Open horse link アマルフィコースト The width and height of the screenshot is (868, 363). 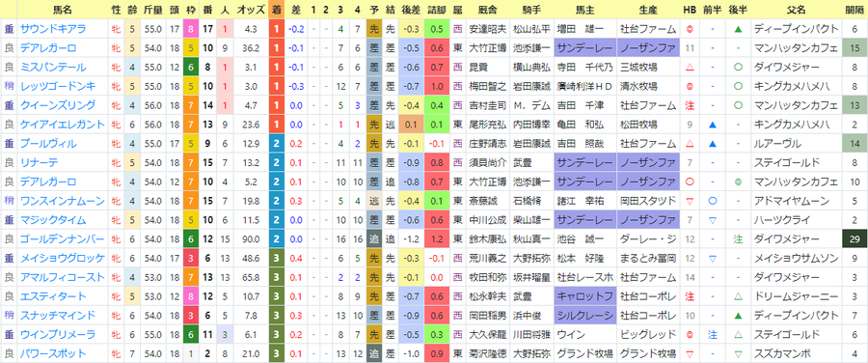pos(62,277)
